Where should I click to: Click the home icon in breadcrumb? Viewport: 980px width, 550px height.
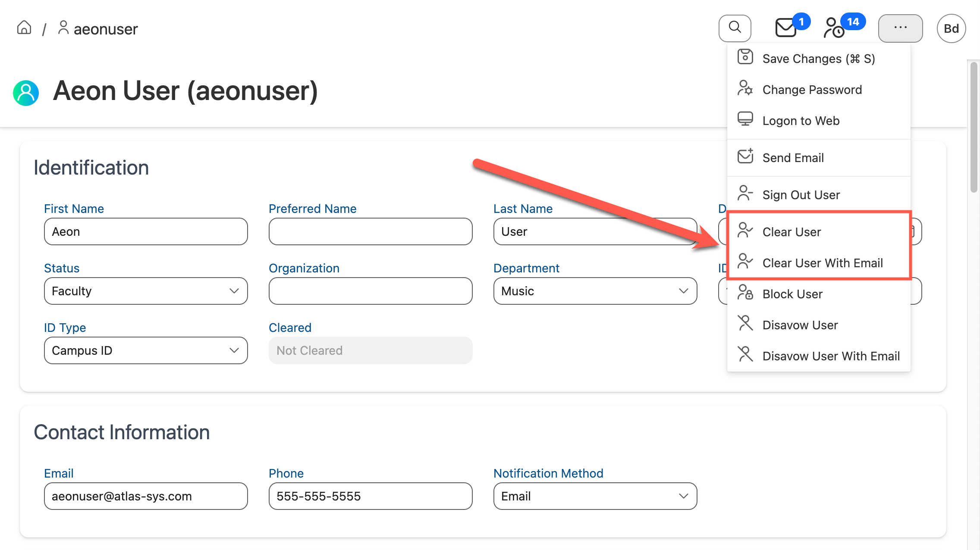[x=24, y=28]
